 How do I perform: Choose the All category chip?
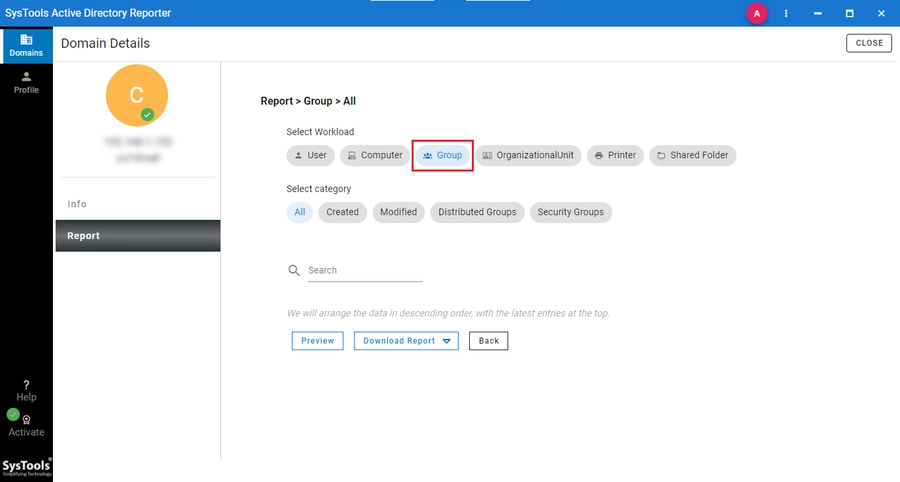click(300, 212)
